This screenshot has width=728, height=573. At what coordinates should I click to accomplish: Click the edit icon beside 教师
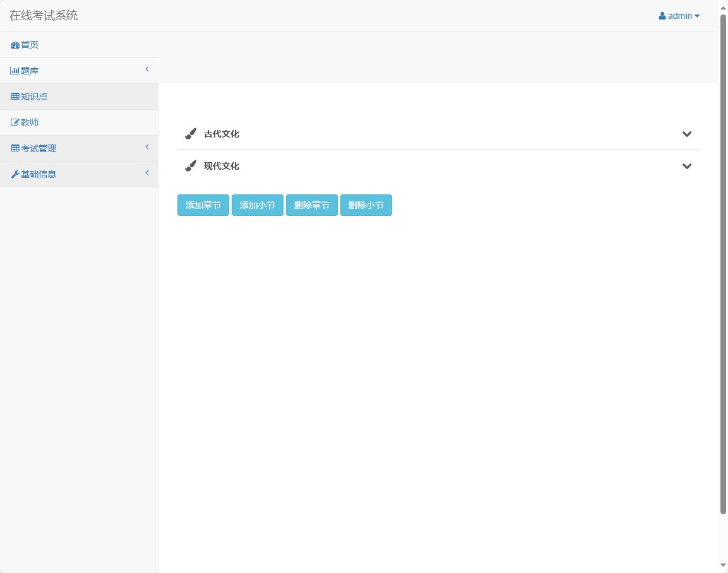[x=15, y=122]
